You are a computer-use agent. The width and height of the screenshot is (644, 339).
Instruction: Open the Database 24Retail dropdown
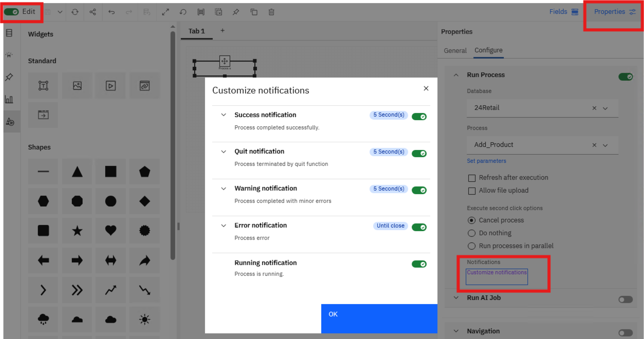605,108
